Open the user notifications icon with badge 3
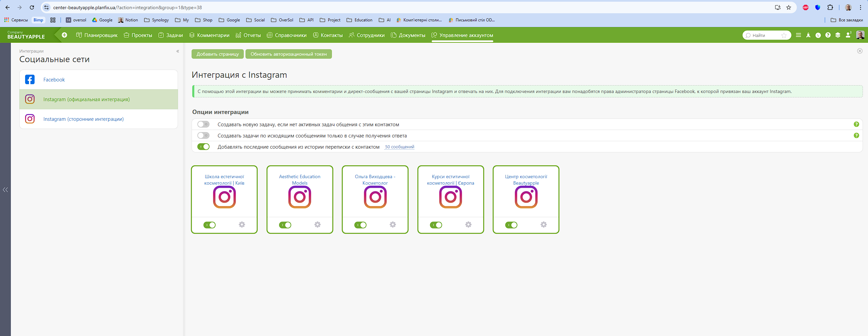This screenshot has height=336, width=868. 848,35
